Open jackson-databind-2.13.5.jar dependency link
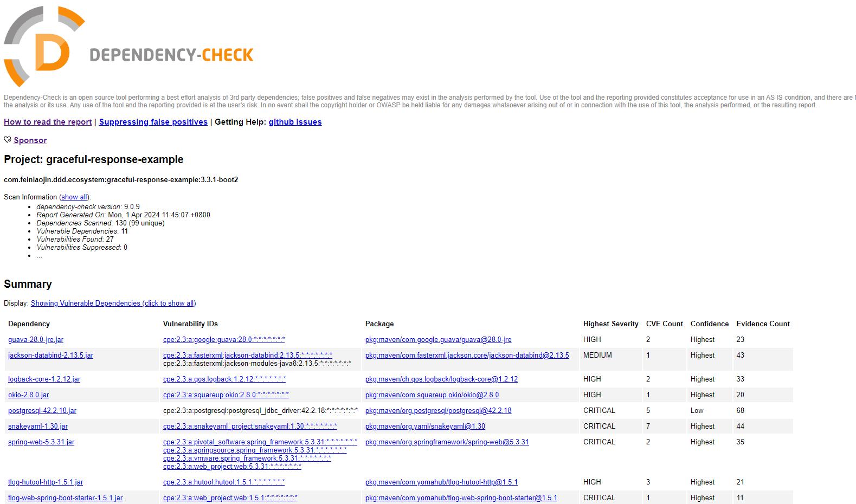 50,356
